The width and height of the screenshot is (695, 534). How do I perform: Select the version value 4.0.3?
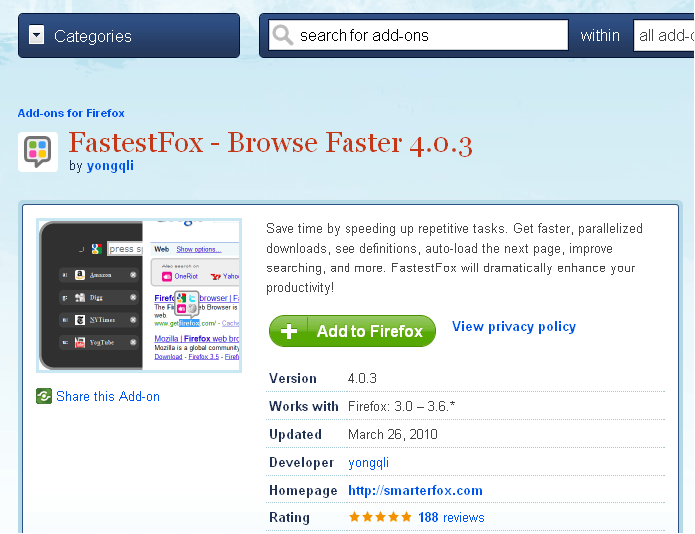[x=362, y=378]
